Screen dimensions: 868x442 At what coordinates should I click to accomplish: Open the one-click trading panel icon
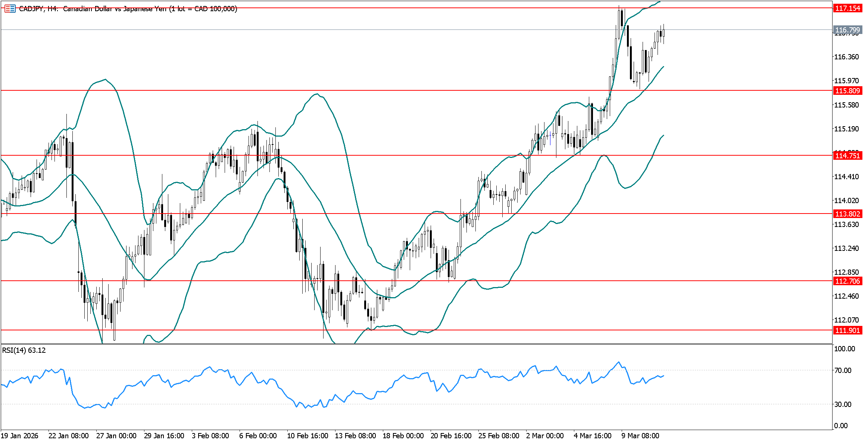click(10, 9)
